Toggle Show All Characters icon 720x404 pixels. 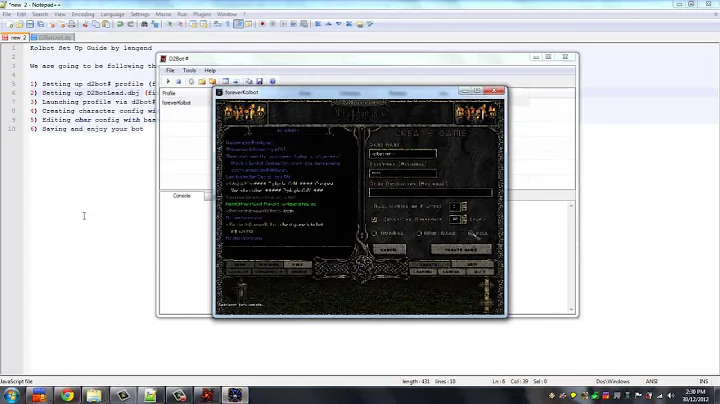[x=228, y=24]
